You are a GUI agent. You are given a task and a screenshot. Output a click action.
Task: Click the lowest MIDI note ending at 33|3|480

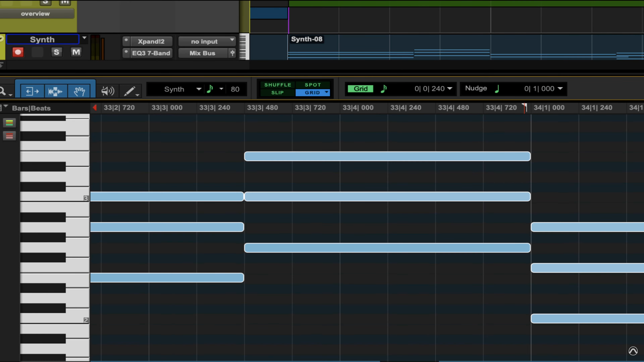pos(167,278)
